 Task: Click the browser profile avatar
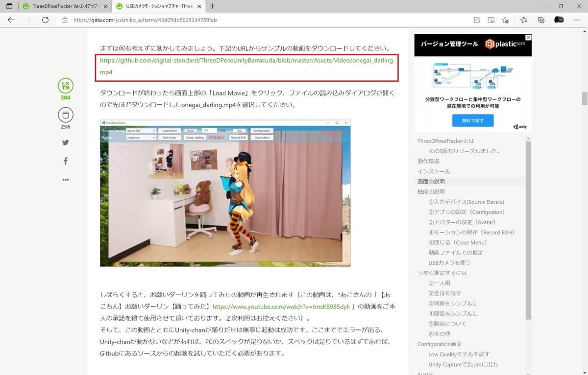pyautogui.click(x=559, y=20)
